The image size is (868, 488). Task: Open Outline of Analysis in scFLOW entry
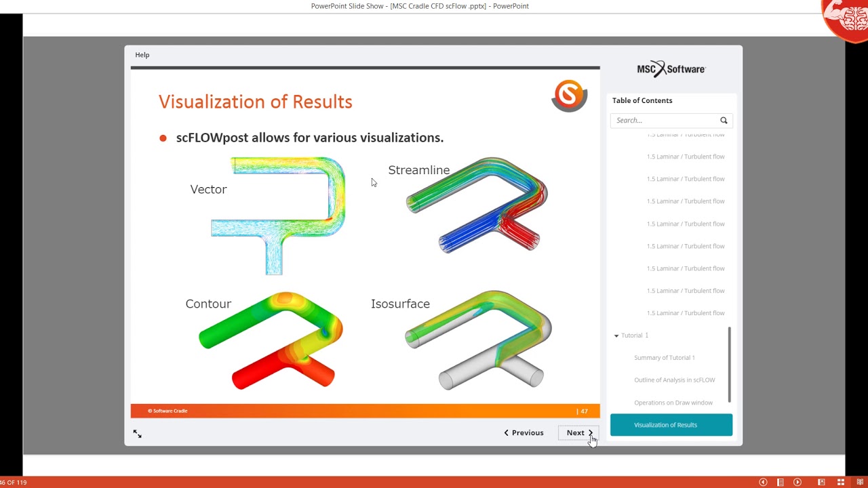tap(675, 380)
